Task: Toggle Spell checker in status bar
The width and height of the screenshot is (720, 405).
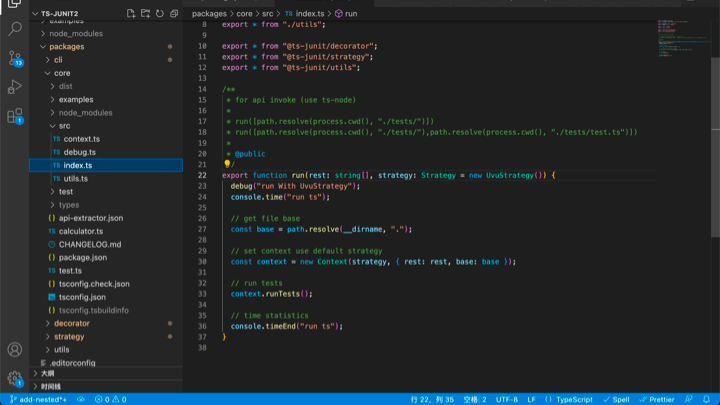Action: coord(616,399)
